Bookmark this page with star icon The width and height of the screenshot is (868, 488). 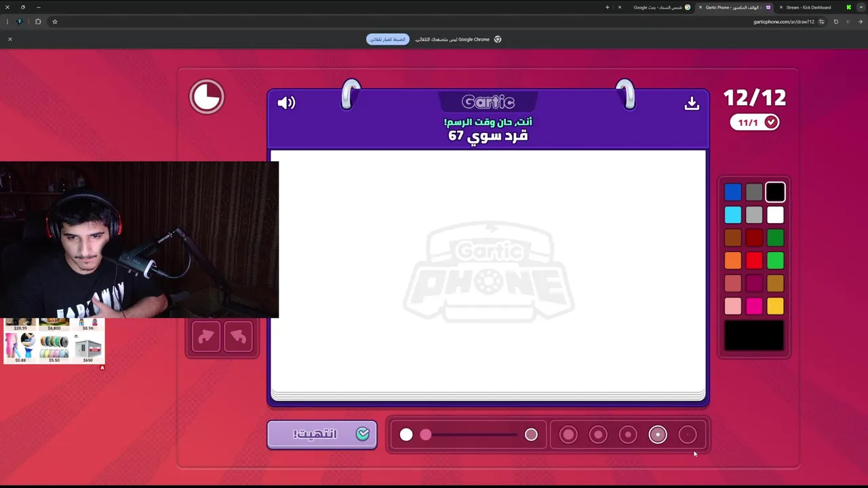point(55,22)
